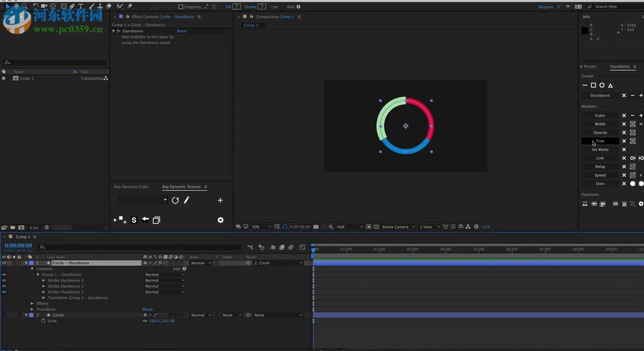Click the Scale stopwatch on Circle layer
The image size is (644, 351).
[x=43, y=321]
